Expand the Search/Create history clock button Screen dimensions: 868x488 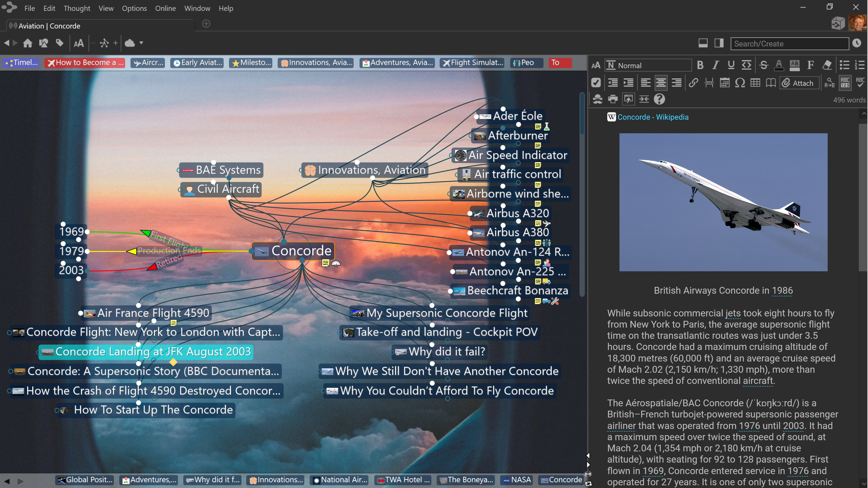point(857,43)
